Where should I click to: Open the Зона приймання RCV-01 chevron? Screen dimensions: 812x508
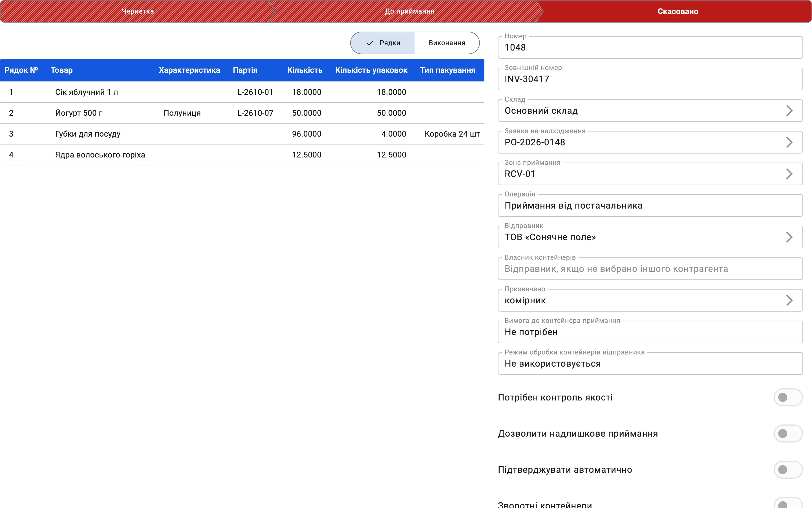(789, 174)
